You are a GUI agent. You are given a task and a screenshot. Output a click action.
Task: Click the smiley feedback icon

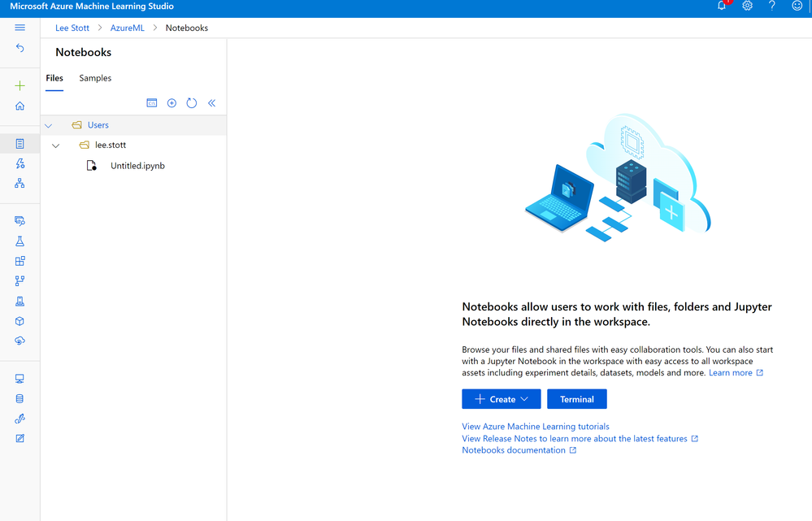click(x=797, y=6)
